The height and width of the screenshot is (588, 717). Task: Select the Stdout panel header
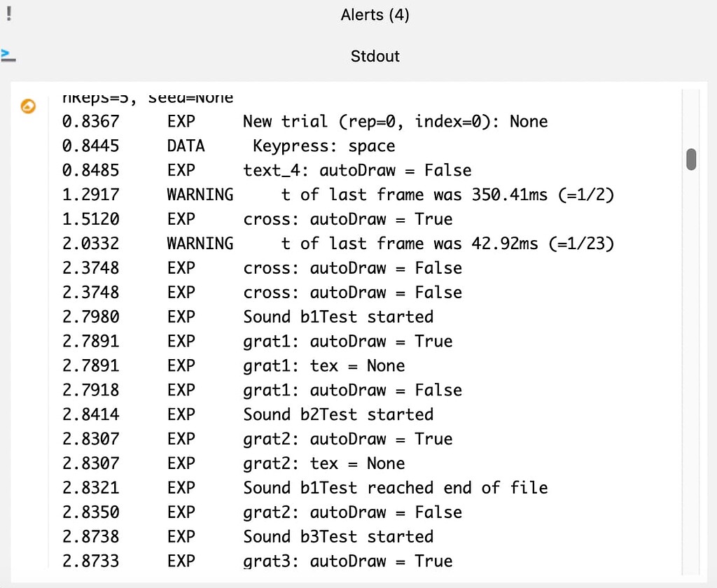point(375,56)
